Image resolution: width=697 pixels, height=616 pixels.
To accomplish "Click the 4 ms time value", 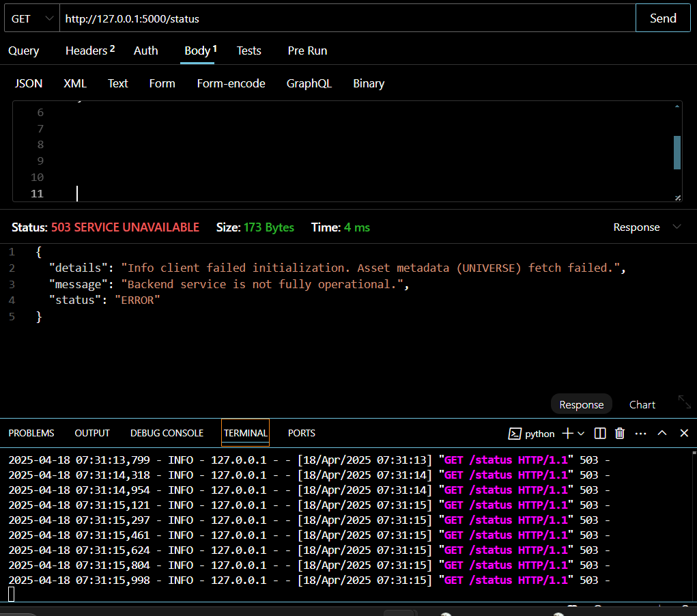I will (x=357, y=227).
